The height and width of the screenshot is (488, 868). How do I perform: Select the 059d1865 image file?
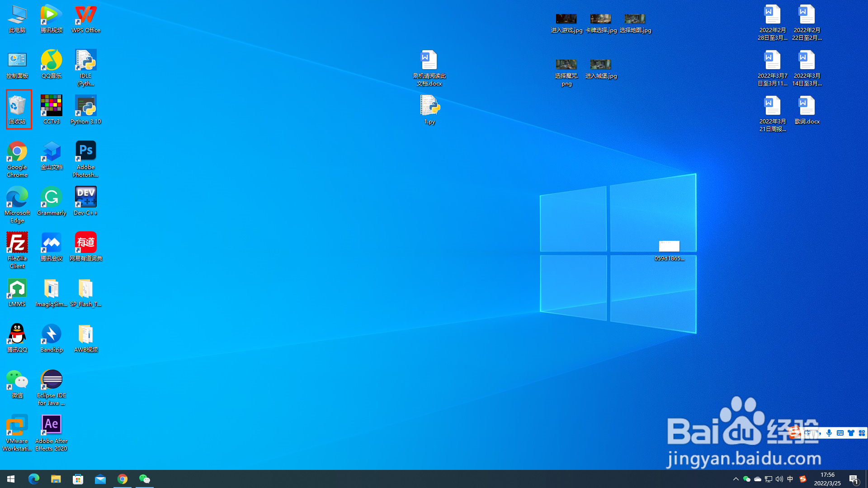(669, 251)
